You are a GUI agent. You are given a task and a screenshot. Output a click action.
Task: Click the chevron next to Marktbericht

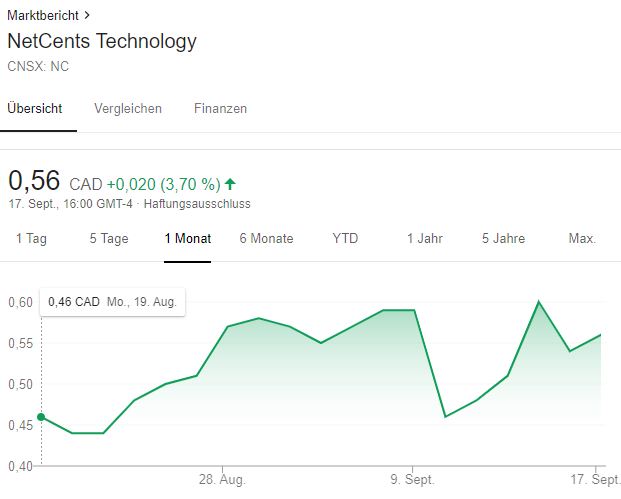click(87, 16)
